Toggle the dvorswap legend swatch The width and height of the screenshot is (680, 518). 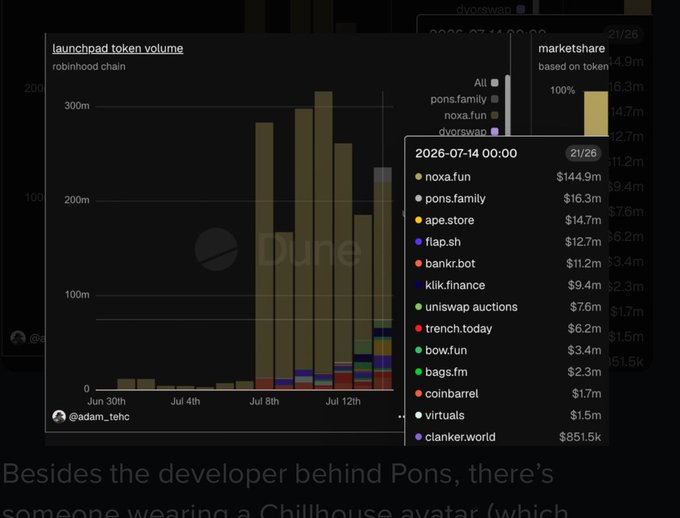tap(494, 131)
